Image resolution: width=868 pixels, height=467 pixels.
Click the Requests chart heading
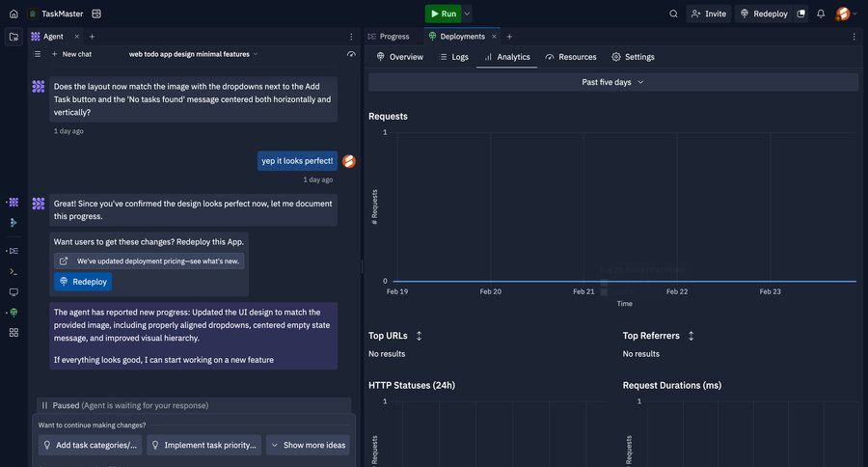[x=388, y=117]
